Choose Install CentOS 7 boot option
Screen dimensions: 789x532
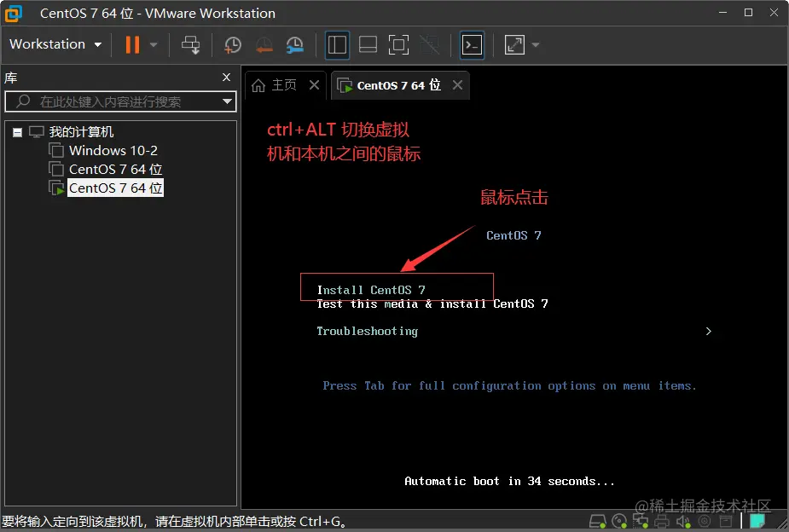click(371, 290)
